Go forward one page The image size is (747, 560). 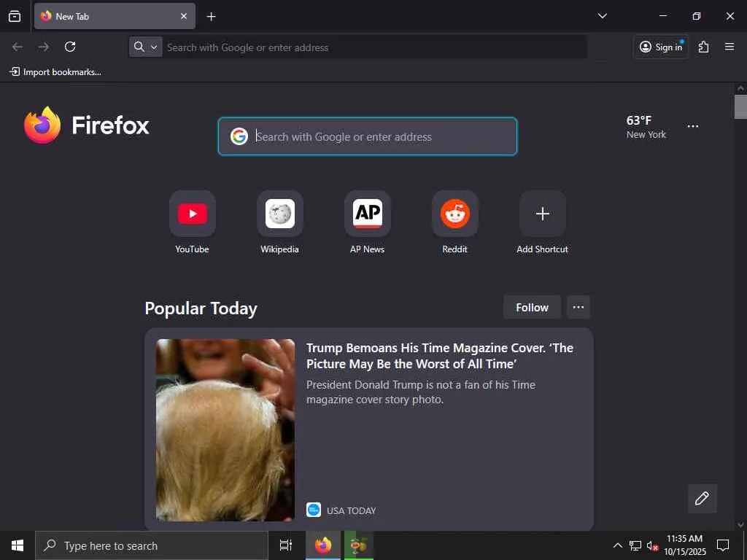44,47
